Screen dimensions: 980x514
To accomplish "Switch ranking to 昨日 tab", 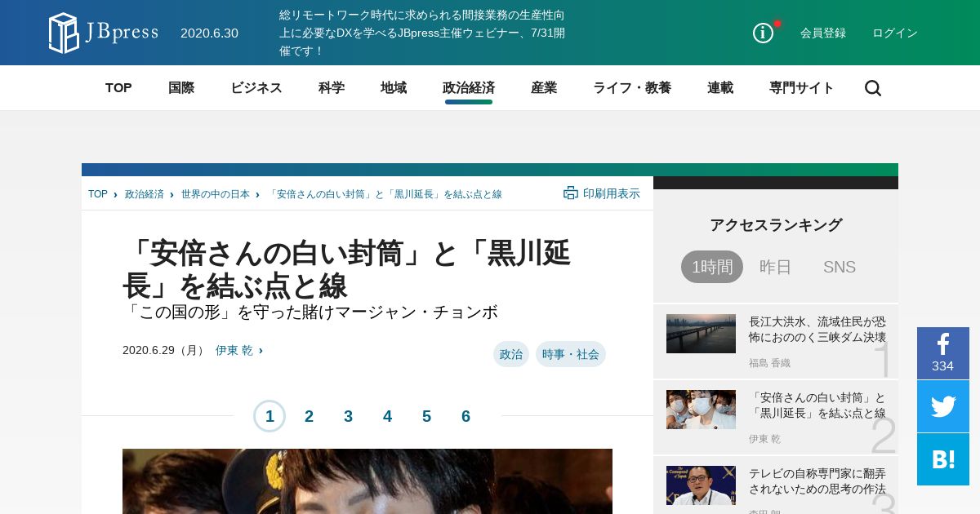I will click(x=776, y=267).
